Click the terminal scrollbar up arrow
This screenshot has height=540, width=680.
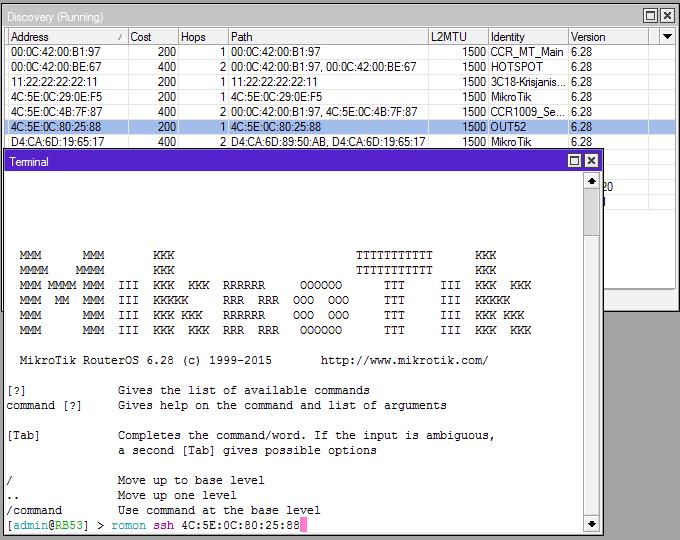pos(592,181)
